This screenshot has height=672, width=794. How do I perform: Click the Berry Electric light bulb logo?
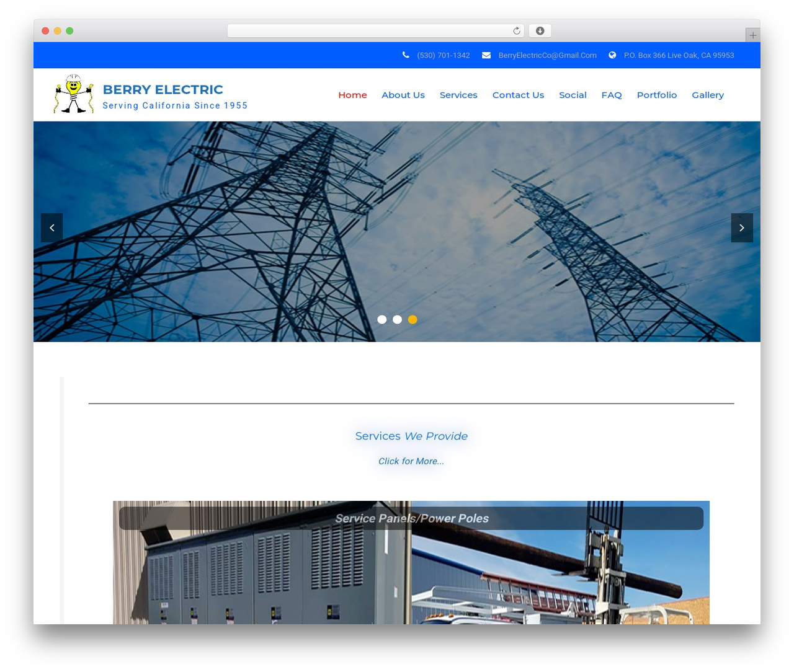pyautogui.click(x=74, y=94)
